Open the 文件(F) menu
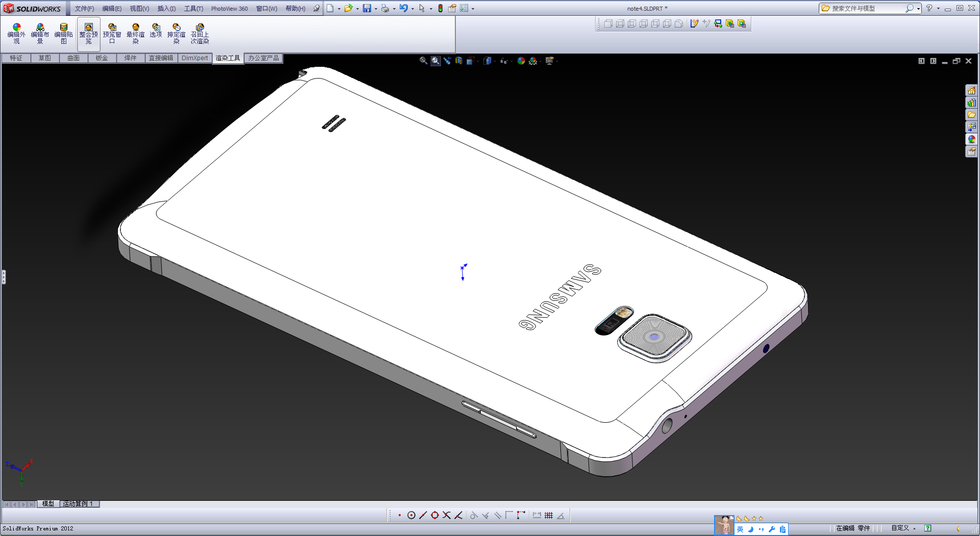Viewport: 980px width, 536px height. (x=84, y=9)
